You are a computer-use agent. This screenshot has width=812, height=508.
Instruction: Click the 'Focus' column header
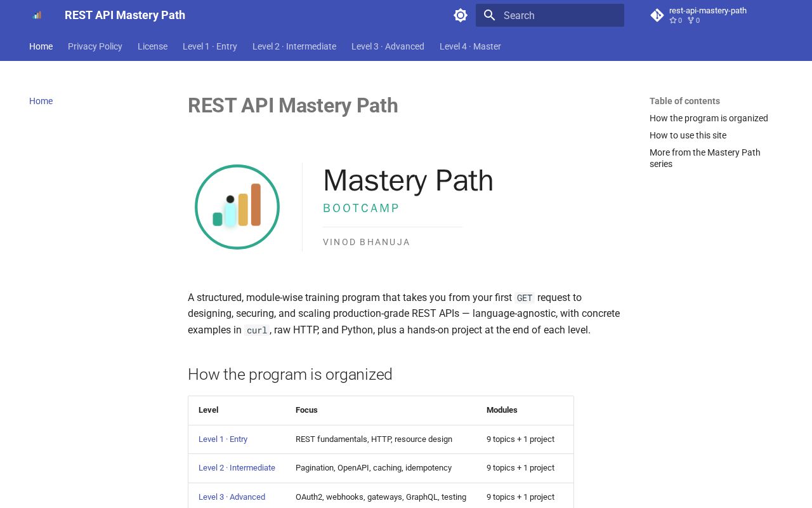[306, 410]
